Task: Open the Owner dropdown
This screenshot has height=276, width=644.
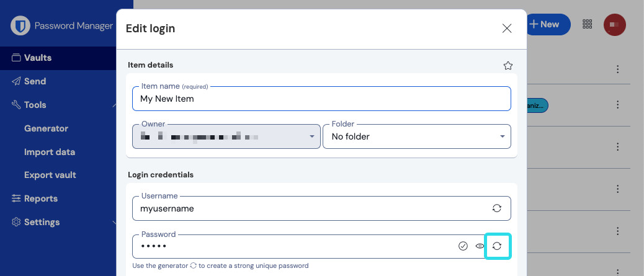Action: pos(226,136)
